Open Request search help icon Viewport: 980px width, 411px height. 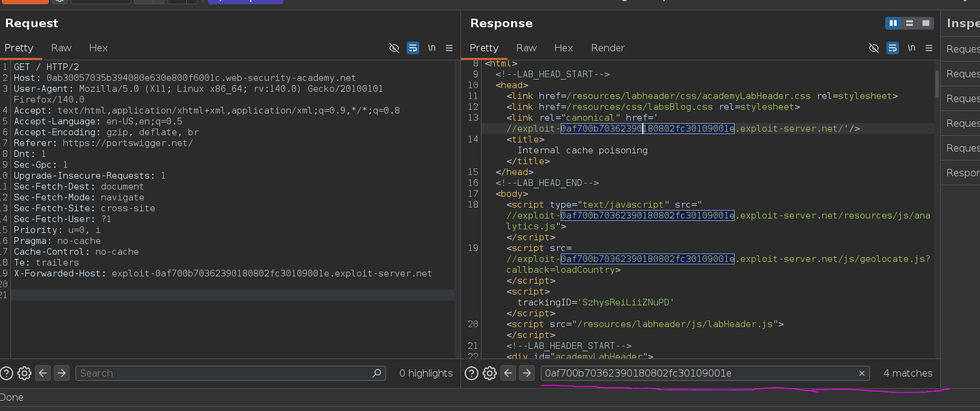tap(7, 373)
